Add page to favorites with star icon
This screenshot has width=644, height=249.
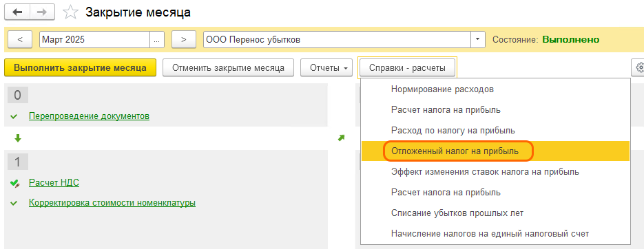coord(70,12)
